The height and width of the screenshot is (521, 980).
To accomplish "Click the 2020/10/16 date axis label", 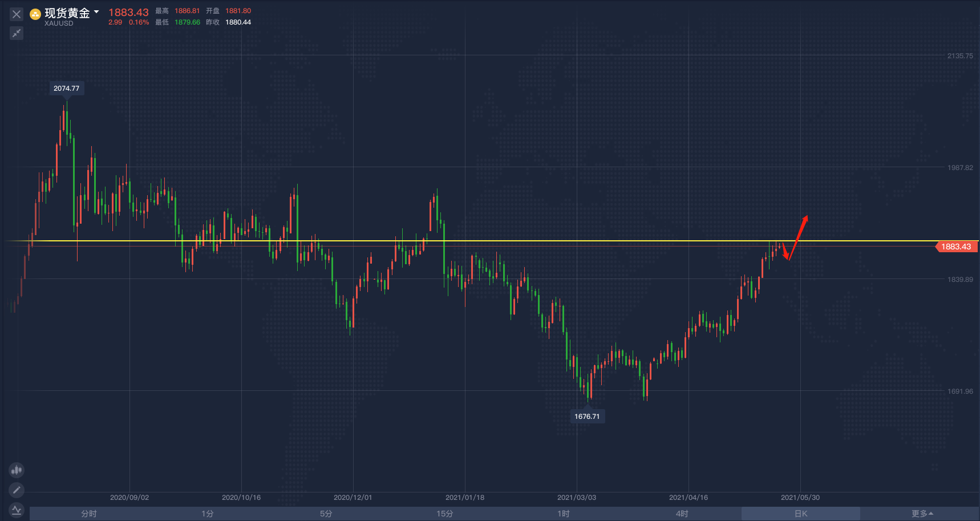I will 241,498.
